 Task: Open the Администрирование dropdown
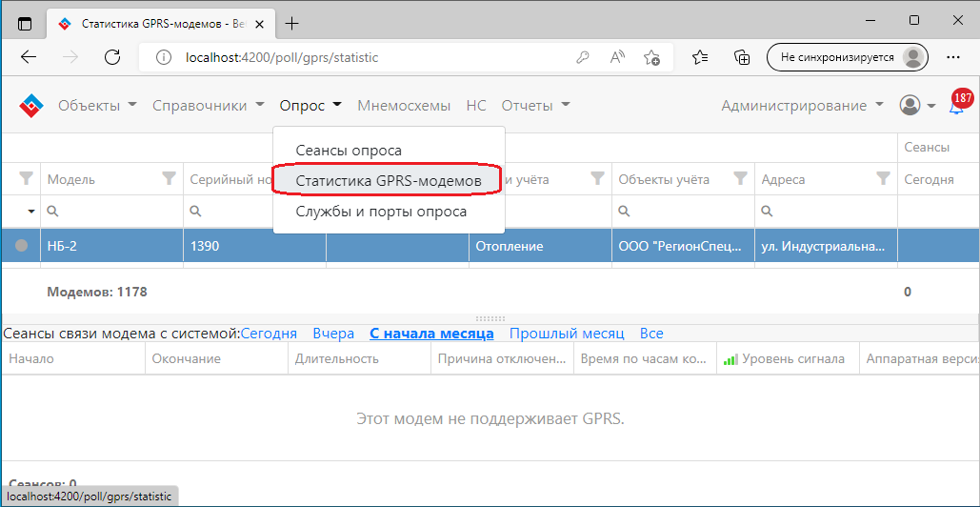tap(802, 106)
